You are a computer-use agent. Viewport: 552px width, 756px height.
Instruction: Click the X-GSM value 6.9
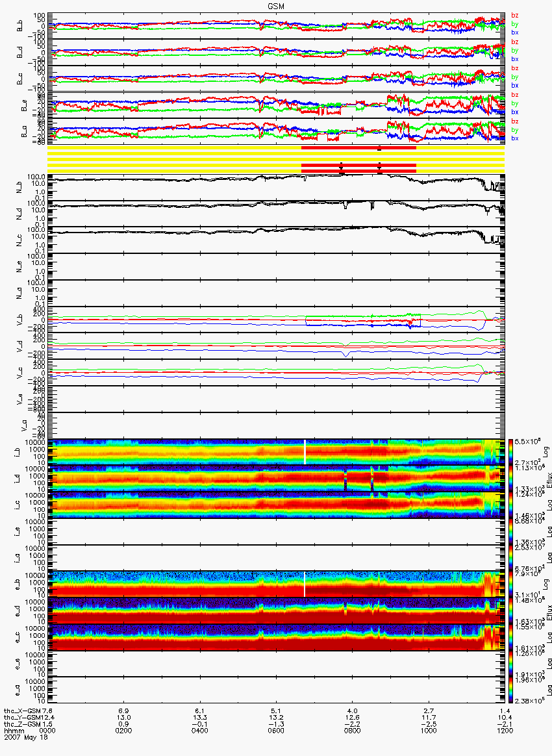point(123,711)
